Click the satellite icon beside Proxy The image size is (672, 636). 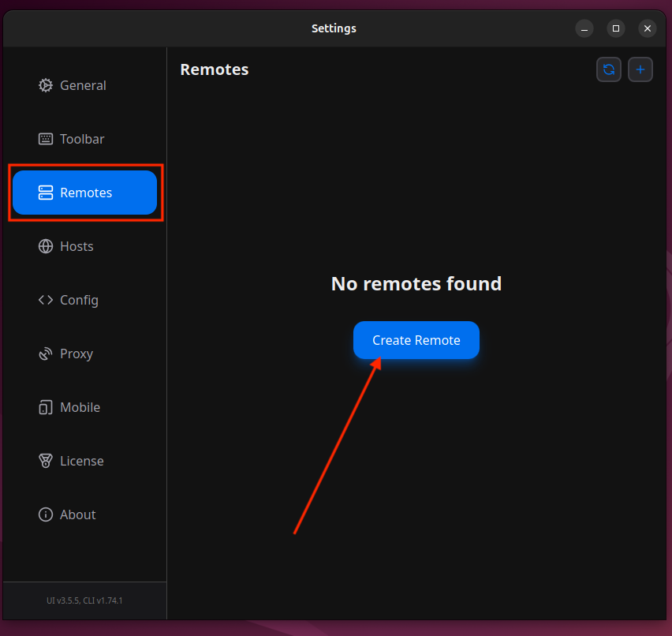click(46, 354)
